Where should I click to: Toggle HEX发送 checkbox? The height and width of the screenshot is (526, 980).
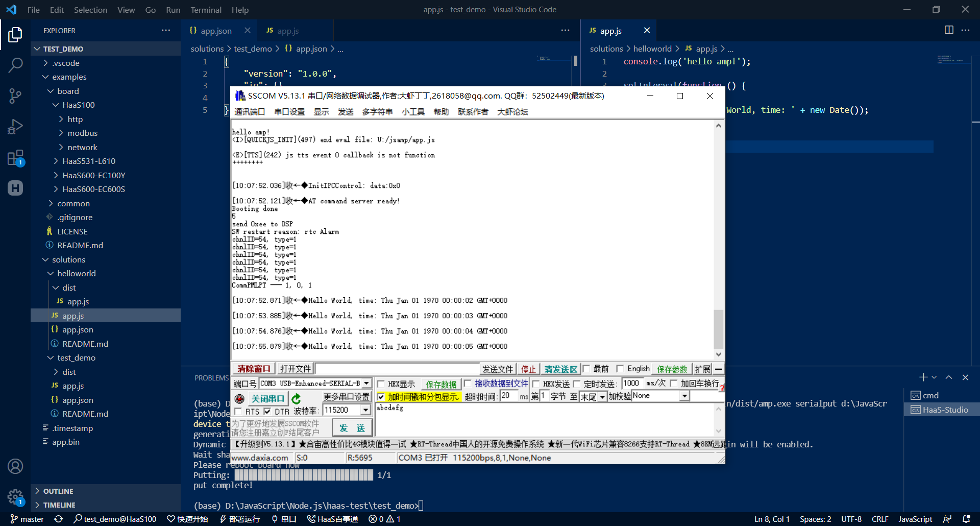[536, 384]
